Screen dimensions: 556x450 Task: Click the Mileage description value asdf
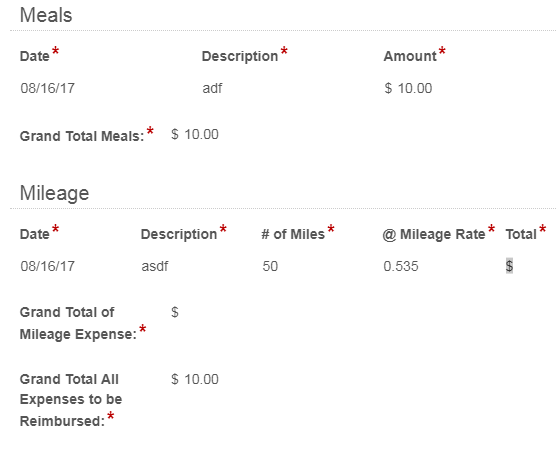(155, 266)
